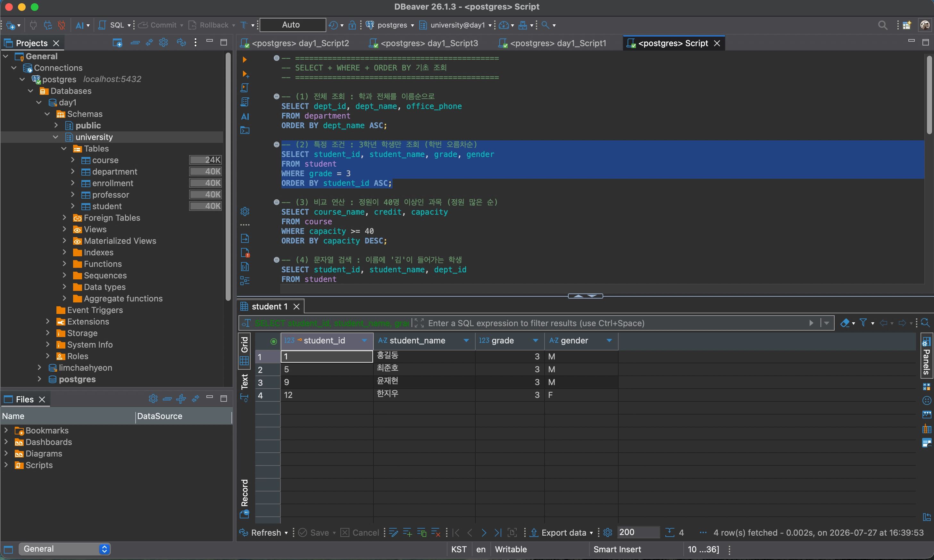Toggle fold on query (2) comment

coord(276,144)
